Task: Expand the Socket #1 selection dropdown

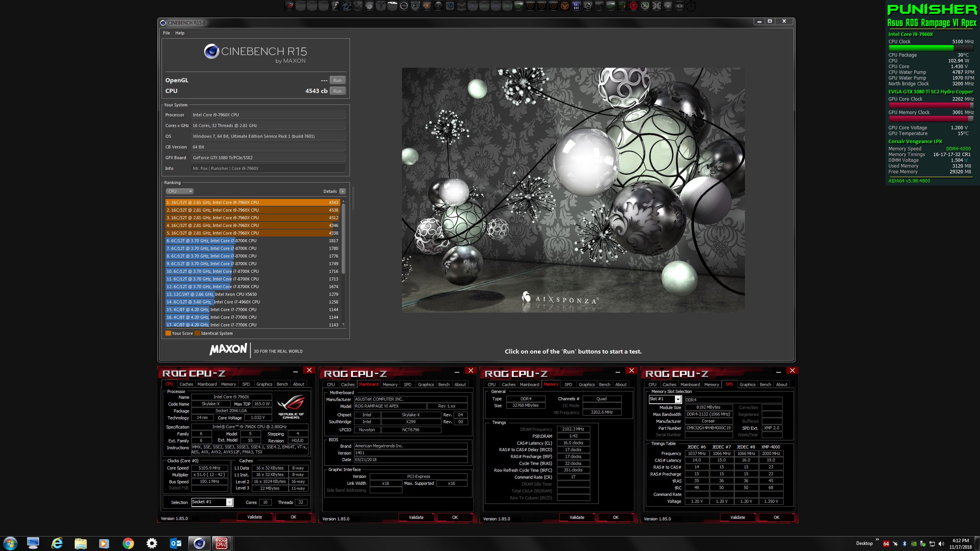Action: pyautogui.click(x=229, y=502)
